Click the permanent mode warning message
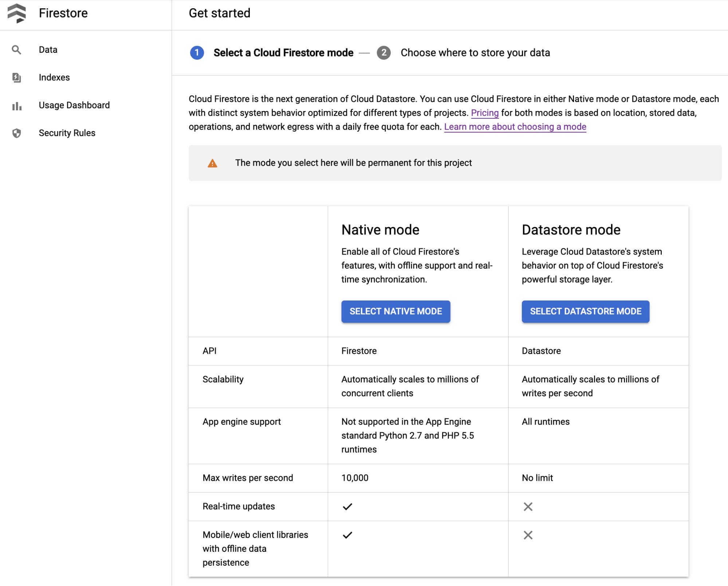Viewport: 728px width, 586px height. tap(353, 163)
